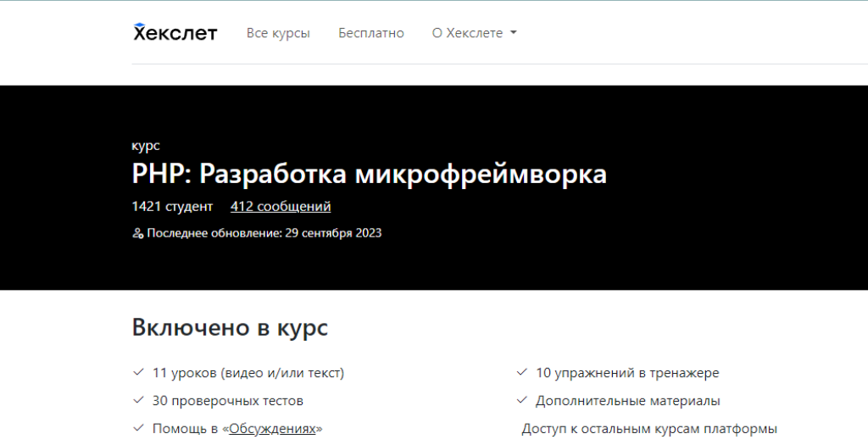Click the checkmark beside 30 проверочных тестов
The image size is (868, 445).
pyautogui.click(x=138, y=399)
